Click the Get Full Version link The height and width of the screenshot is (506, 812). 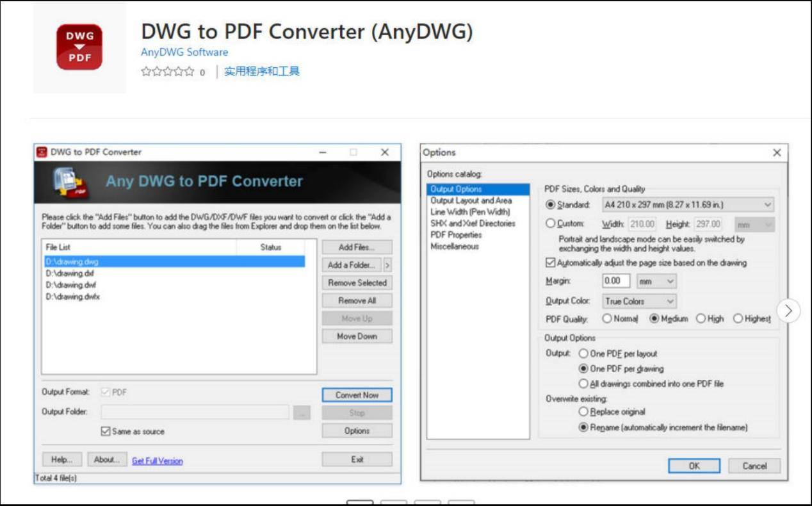click(158, 461)
